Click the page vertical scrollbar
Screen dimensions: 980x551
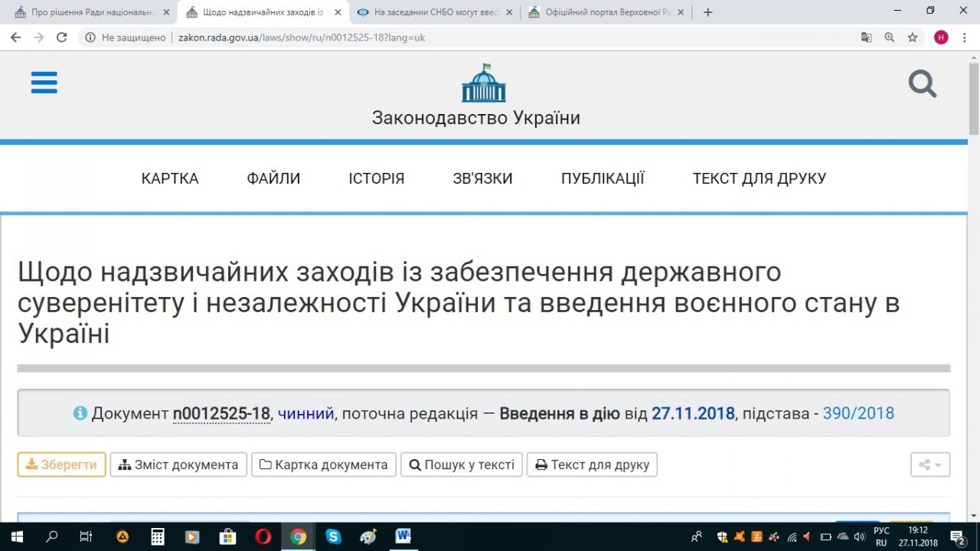click(974, 306)
